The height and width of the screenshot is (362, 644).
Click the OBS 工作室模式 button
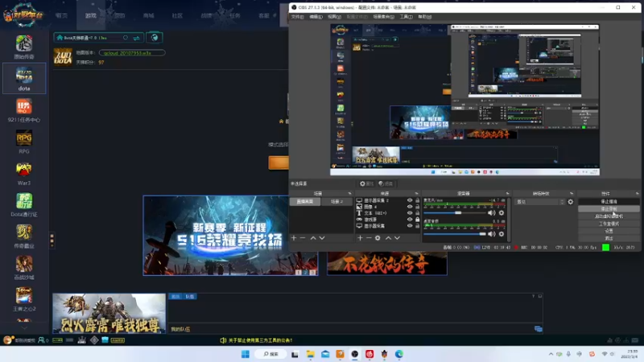click(x=609, y=224)
